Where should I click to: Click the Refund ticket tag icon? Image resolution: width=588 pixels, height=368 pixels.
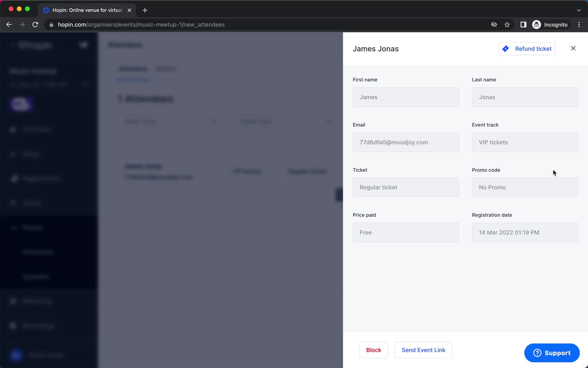click(x=506, y=49)
